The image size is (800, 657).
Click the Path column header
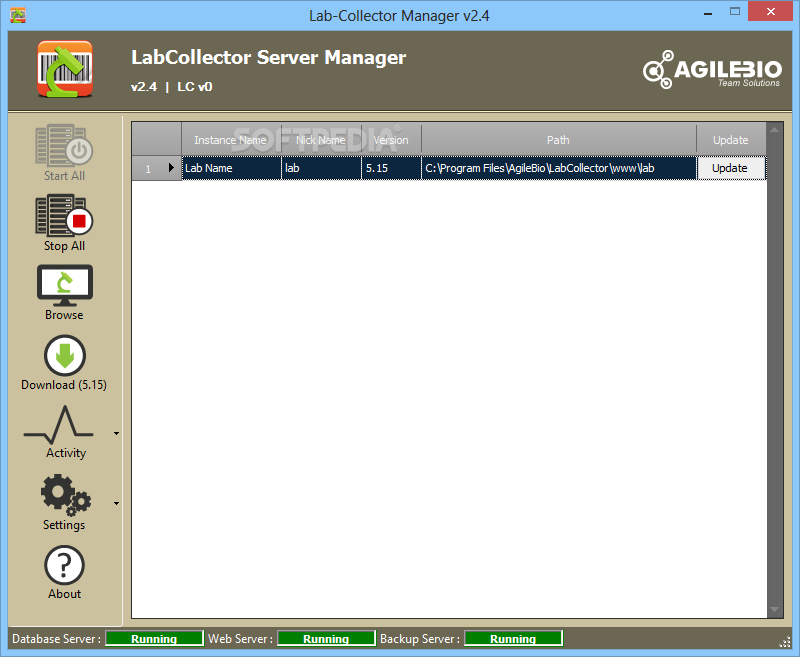[x=559, y=139]
